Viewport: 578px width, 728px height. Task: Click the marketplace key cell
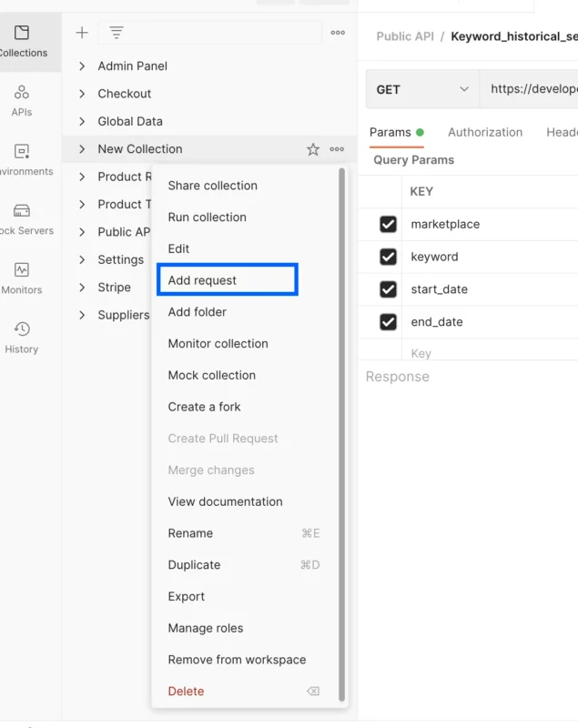point(490,224)
